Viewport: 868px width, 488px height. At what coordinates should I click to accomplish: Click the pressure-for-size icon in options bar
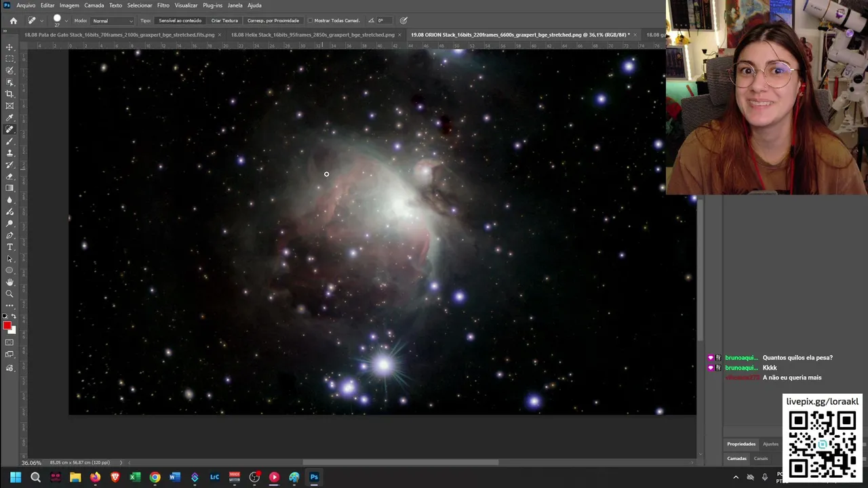coord(403,20)
